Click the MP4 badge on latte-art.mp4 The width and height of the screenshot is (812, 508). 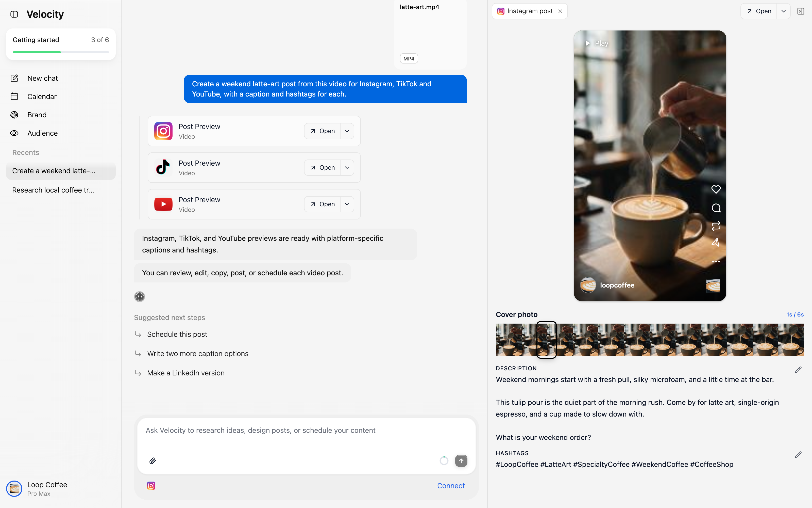(x=409, y=58)
